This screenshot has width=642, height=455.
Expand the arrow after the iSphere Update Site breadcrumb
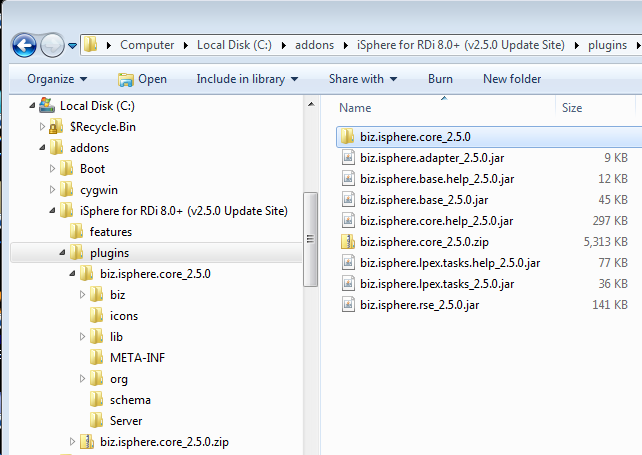576,45
